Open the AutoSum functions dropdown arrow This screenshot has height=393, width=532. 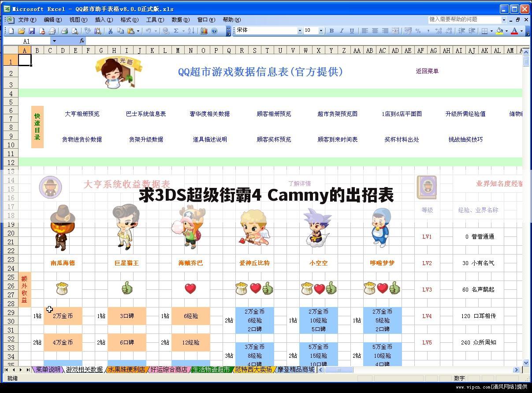(183, 31)
